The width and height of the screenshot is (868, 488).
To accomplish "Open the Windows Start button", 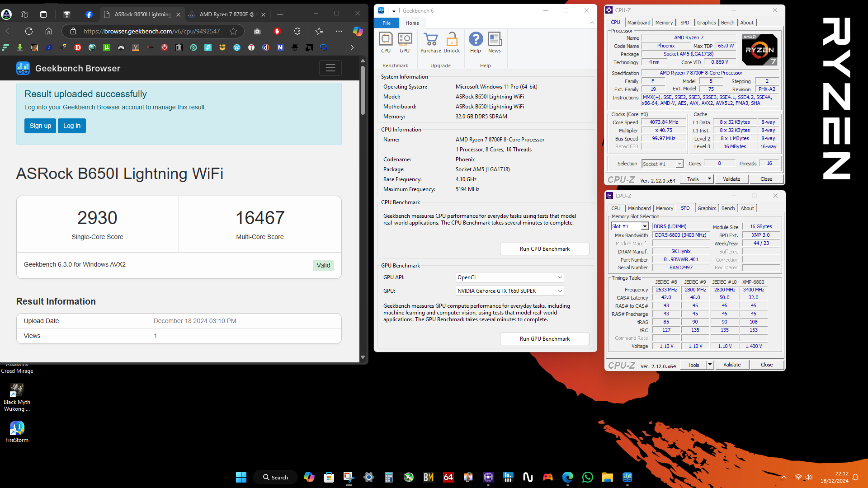I will 241,477.
